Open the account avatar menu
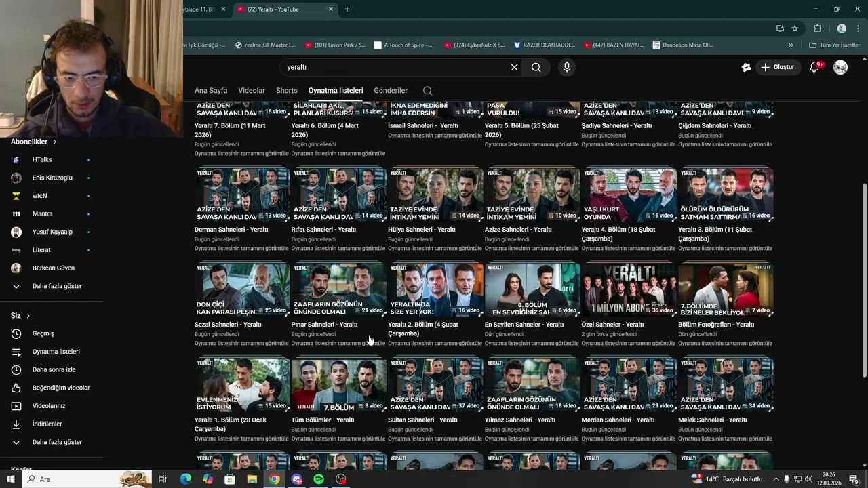This screenshot has width=868, height=488. pyautogui.click(x=840, y=67)
